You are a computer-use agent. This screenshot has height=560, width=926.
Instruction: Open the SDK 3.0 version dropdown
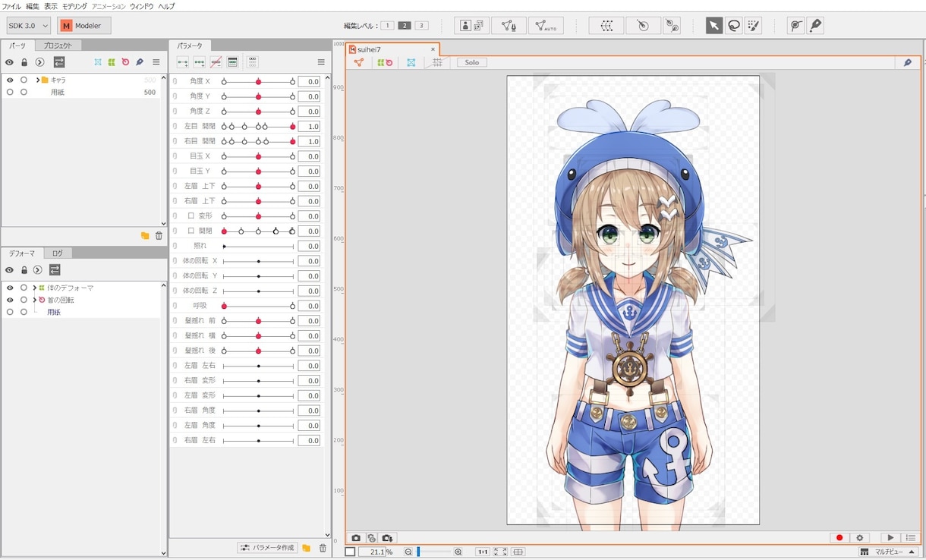pos(29,26)
